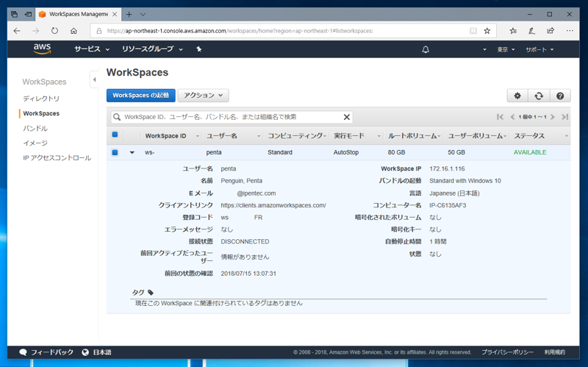Toggle reading view in the address bar
The width and height of the screenshot is (588, 367).
tap(473, 31)
